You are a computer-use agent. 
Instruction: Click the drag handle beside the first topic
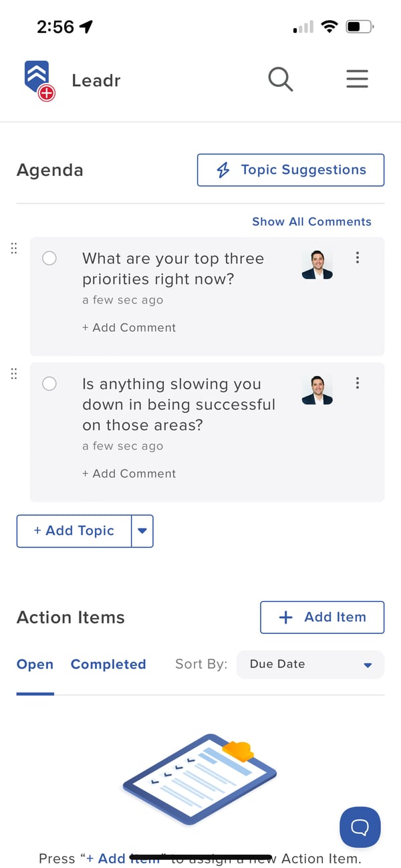pyautogui.click(x=13, y=248)
